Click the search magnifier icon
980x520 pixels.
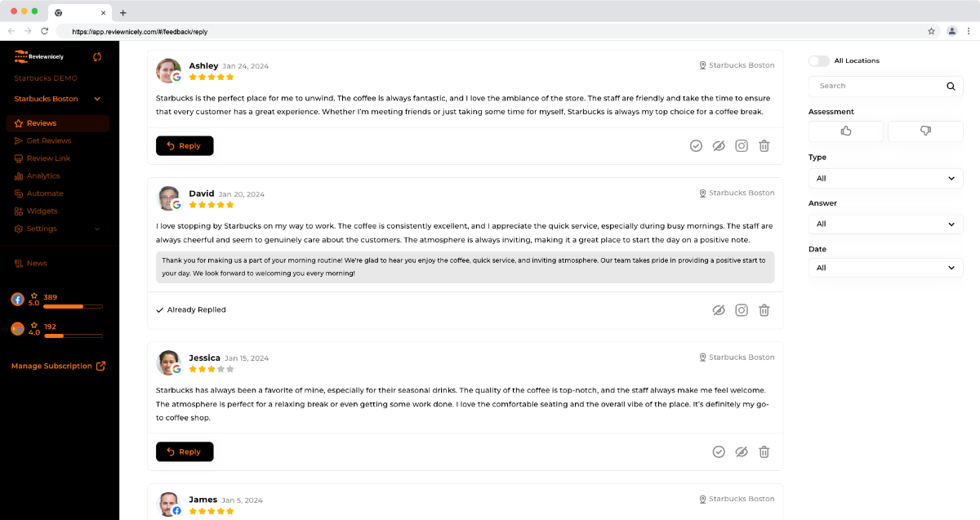pos(951,86)
